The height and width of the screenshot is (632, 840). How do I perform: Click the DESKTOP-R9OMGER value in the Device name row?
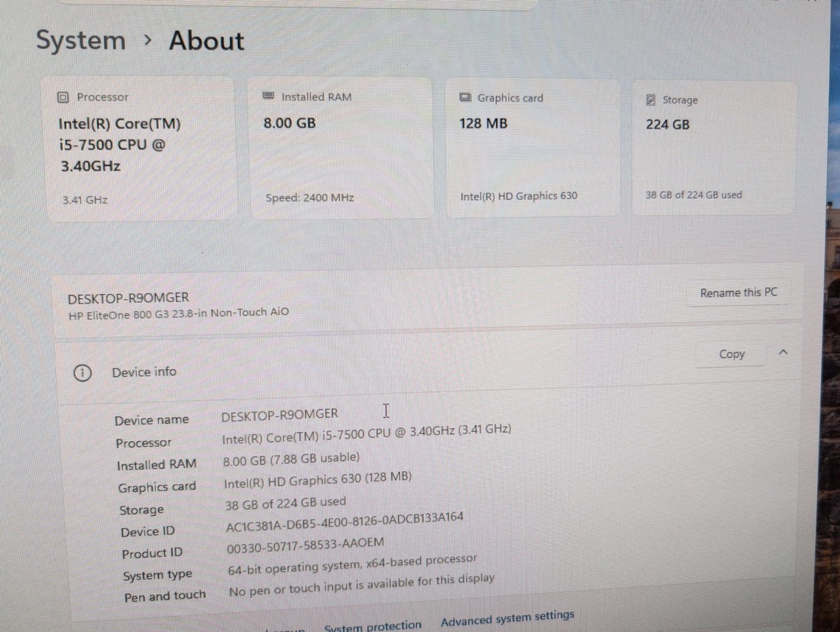(280, 415)
